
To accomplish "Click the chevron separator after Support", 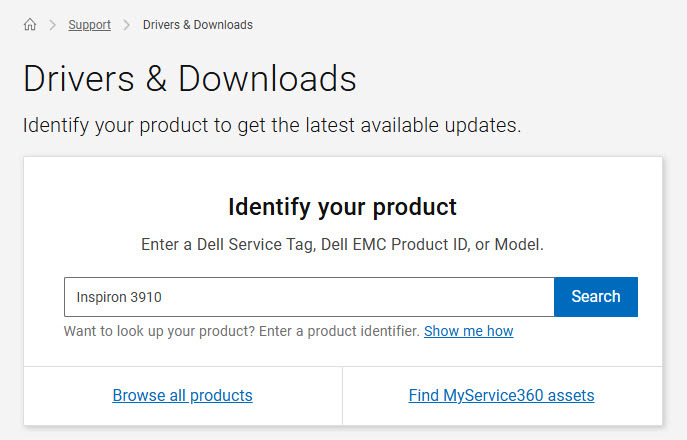I will pos(127,25).
